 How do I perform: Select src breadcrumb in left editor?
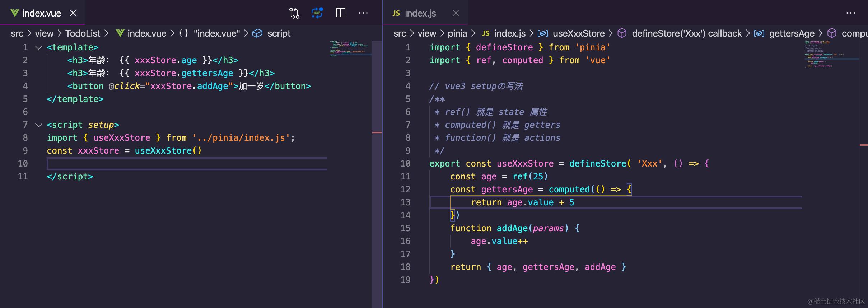(x=17, y=33)
